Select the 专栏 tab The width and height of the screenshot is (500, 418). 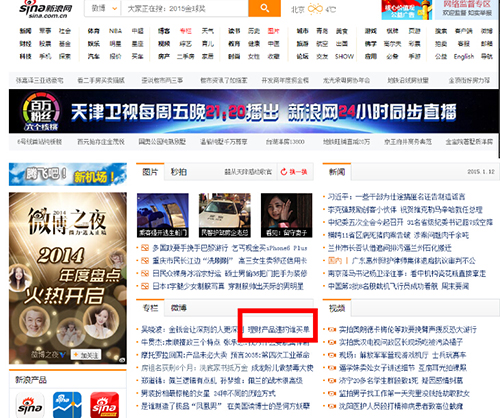tap(150, 308)
